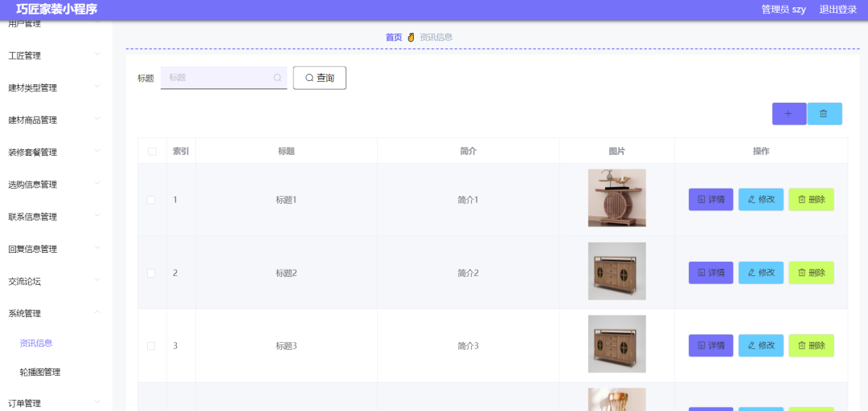Click the 标题 column header
The height and width of the screenshot is (411, 868).
pos(286,151)
